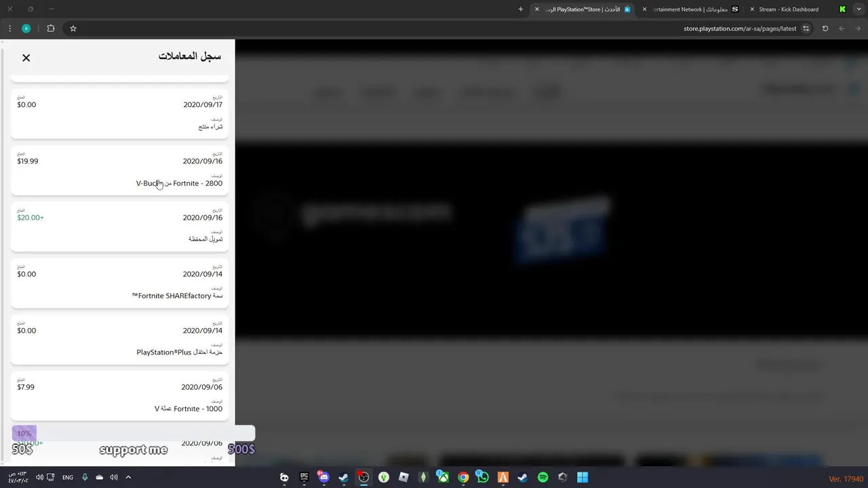Open Discord from the taskbar

(x=323, y=477)
